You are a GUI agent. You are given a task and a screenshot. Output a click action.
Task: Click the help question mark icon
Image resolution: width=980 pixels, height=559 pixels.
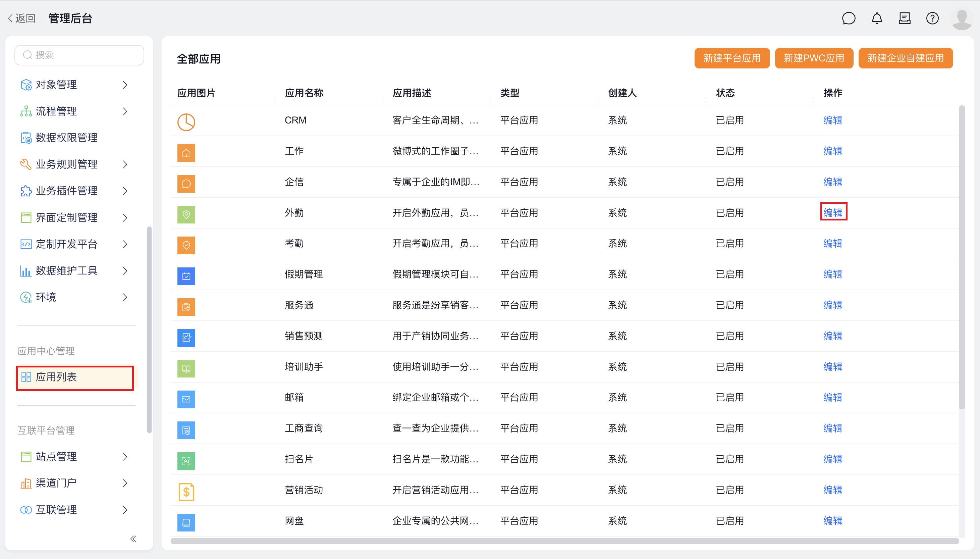pyautogui.click(x=932, y=18)
